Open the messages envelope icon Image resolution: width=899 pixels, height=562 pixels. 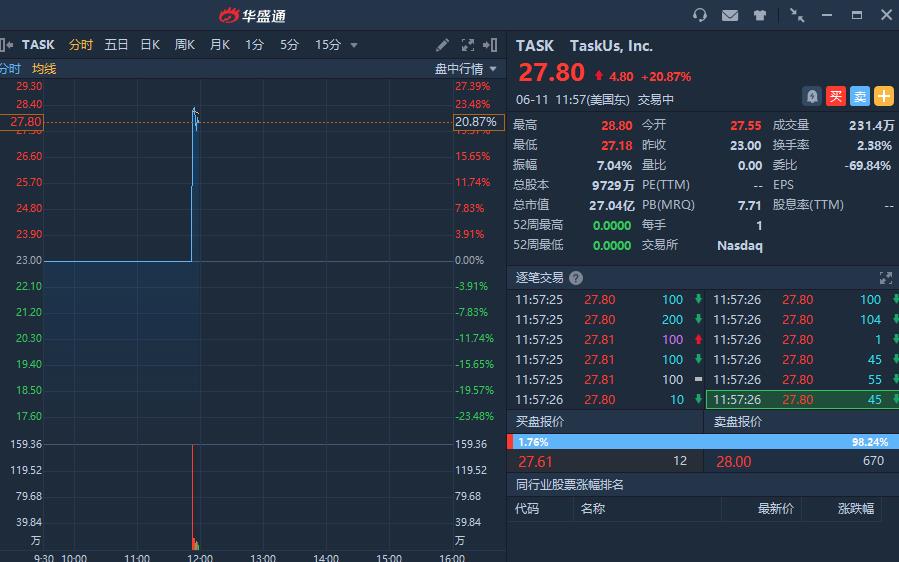coord(730,15)
